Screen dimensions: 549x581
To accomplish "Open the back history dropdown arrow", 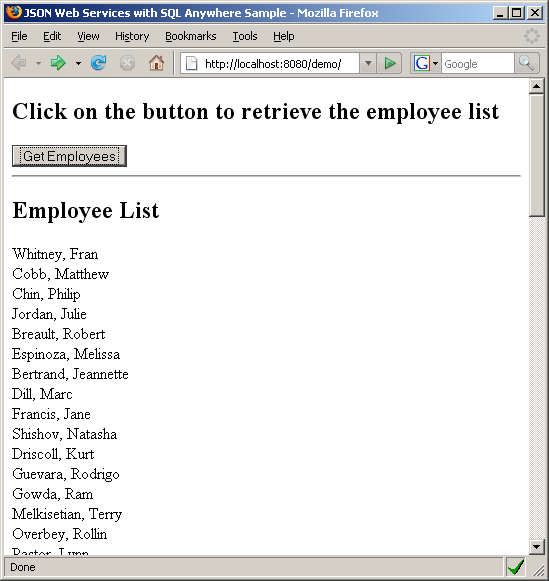I will click(38, 63).
